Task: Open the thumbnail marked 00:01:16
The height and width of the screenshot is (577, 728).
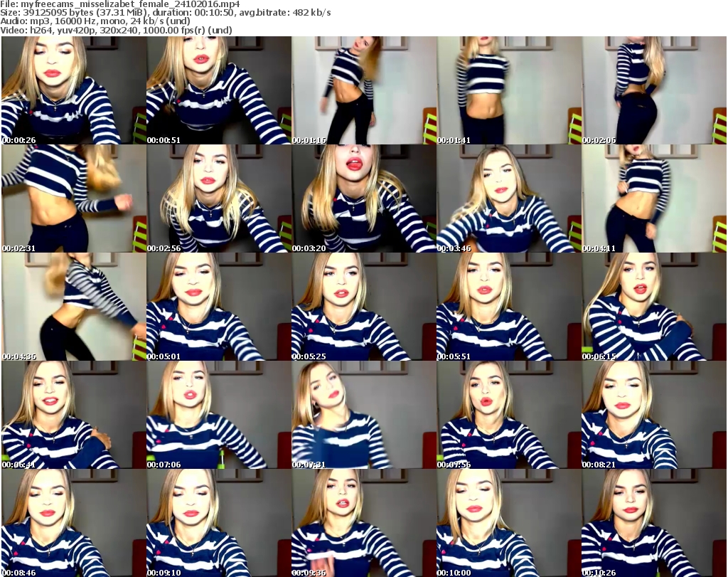Action: tap(363, 90)
